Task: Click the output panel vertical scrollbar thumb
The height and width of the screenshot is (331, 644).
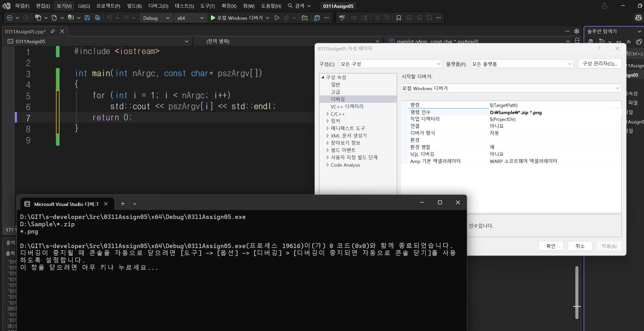Action: coord(577,293)
